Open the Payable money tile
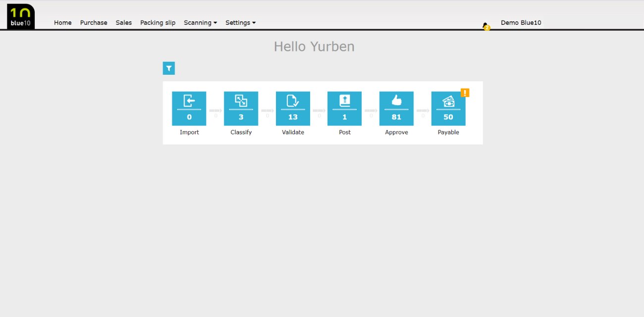644x317 pixels. 448,108
